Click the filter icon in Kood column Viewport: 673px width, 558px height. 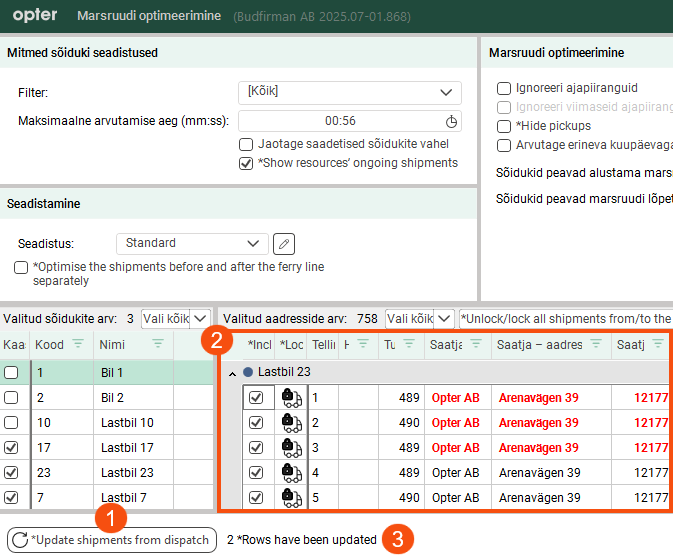pos(80,344)
